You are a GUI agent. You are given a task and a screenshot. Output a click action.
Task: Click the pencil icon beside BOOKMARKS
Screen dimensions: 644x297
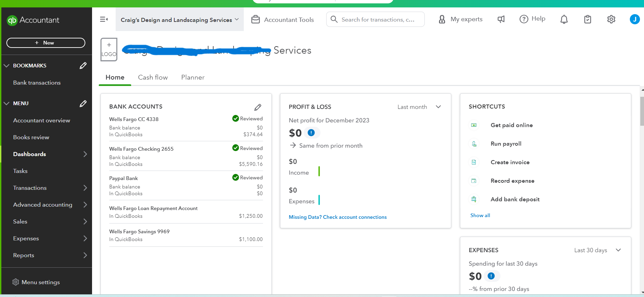83,65
